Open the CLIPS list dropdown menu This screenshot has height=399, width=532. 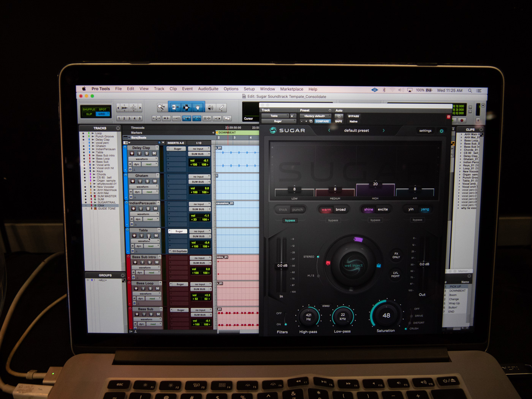pyautogui.click(x=481, y=130)
